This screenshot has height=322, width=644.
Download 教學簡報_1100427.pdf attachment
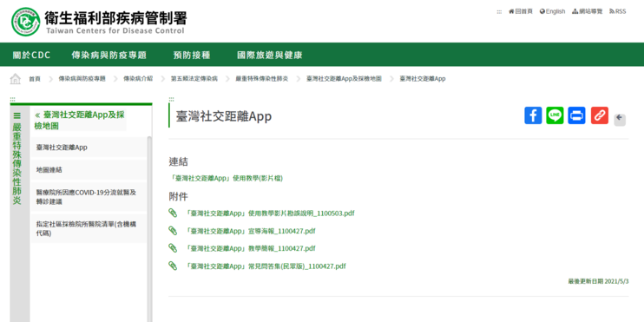click(251, 248)
